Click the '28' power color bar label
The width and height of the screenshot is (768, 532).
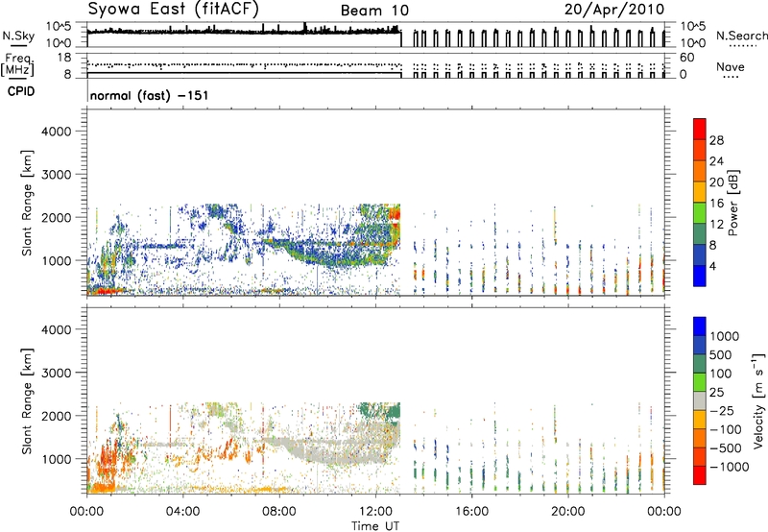[x=716, y=140]
